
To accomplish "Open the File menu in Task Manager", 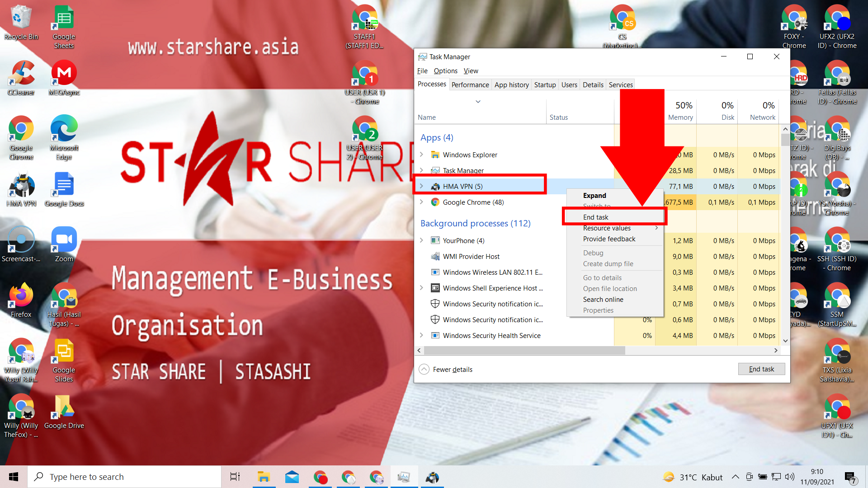I will pyautogui.click(x=422, y=71).
